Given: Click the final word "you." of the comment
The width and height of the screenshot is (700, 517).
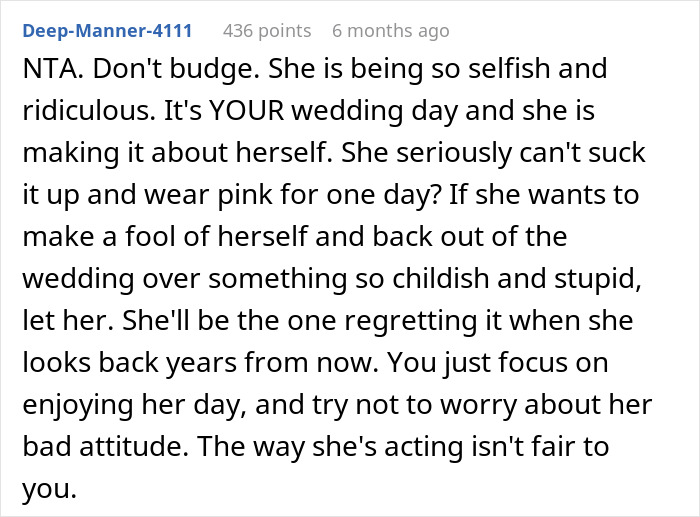Looking at the screenshot, I should tap(49, 490).
